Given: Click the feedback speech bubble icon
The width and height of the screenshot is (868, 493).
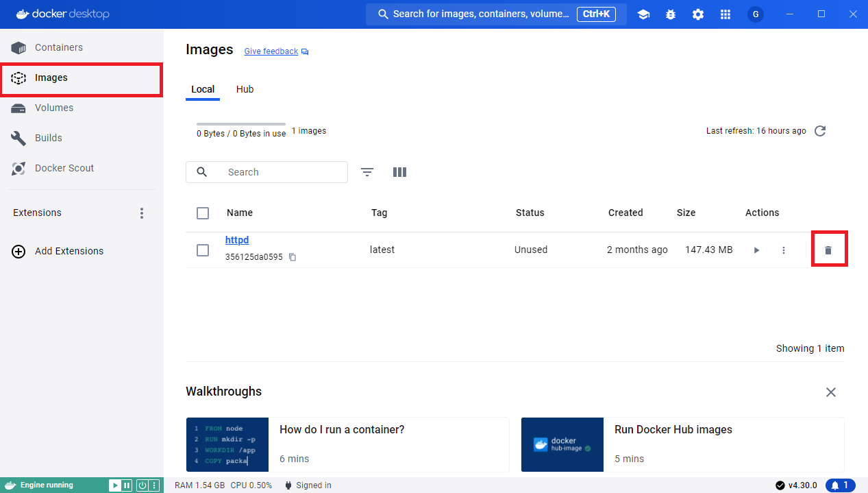Looking at the screenshot, I should [305, 51].
